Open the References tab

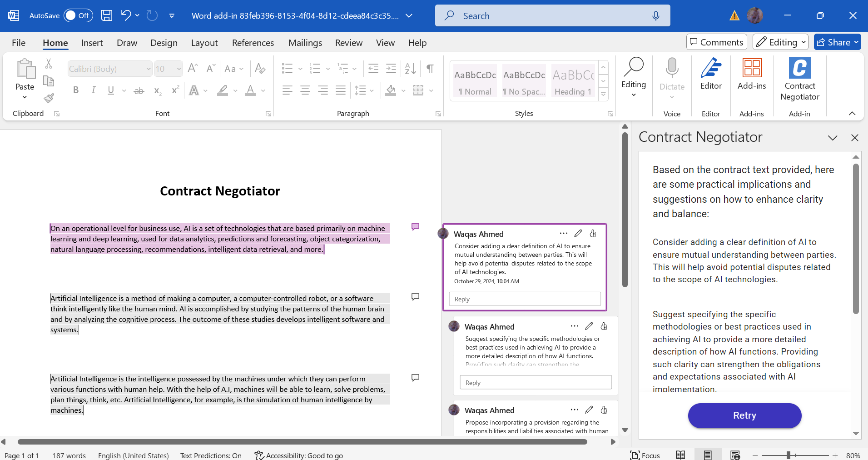[x=253, y=43]
